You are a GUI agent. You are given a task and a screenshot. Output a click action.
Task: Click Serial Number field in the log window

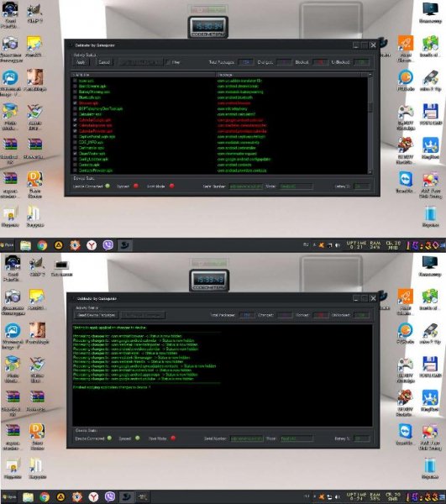(247, 438)
